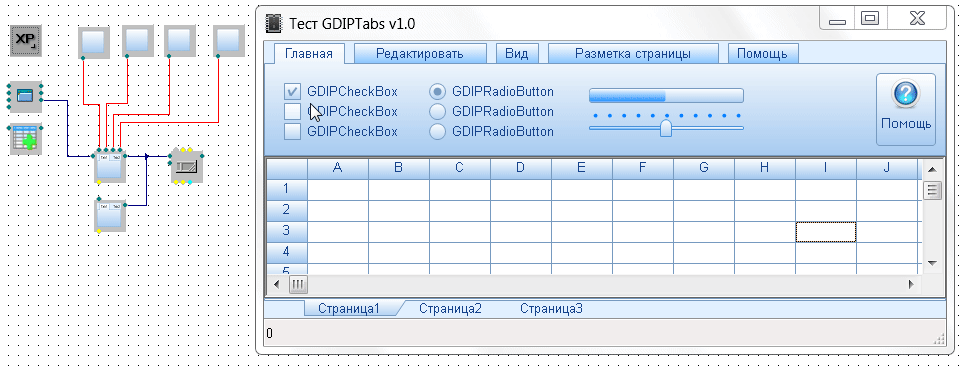Click the vertical scrollbar thumb
963x366 pixels.
(x=932, y=190)
